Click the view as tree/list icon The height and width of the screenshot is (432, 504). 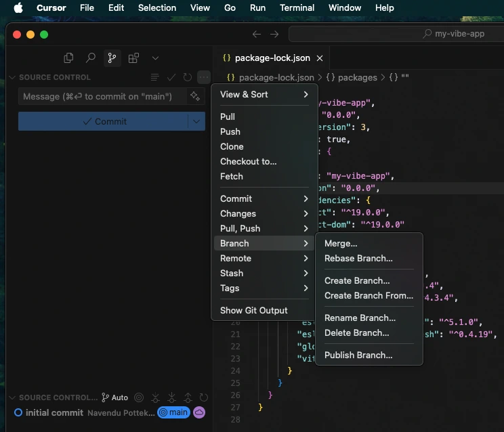(x=154, y=77)
